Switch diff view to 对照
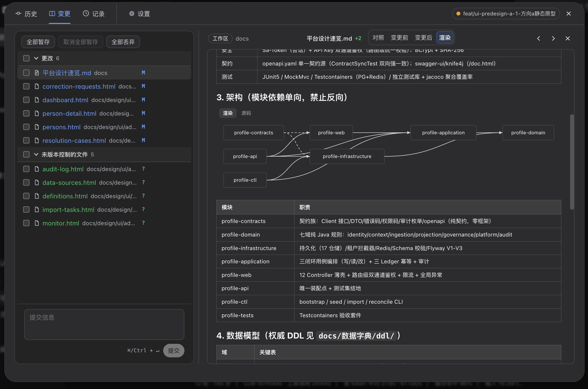This screenshot has width=588, height=389. [x=378, y=38]
